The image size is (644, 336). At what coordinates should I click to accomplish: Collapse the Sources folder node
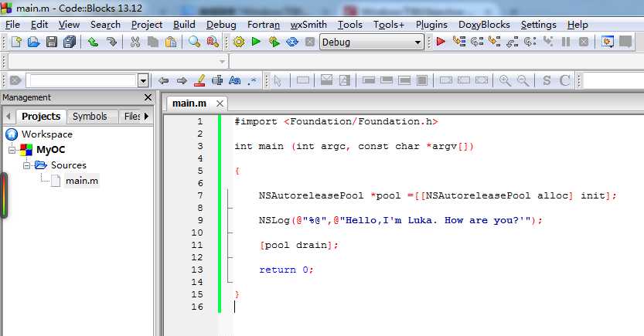27,165
